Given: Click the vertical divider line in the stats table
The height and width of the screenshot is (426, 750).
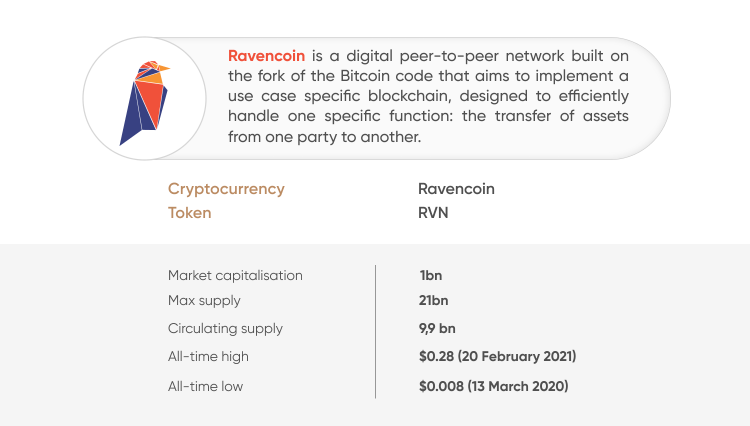Looking at the screenshot, I should [x=375, y=331].
